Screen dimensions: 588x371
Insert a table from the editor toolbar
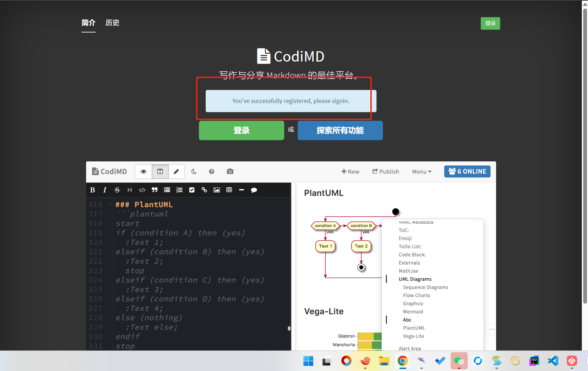(x=229, y=190)
